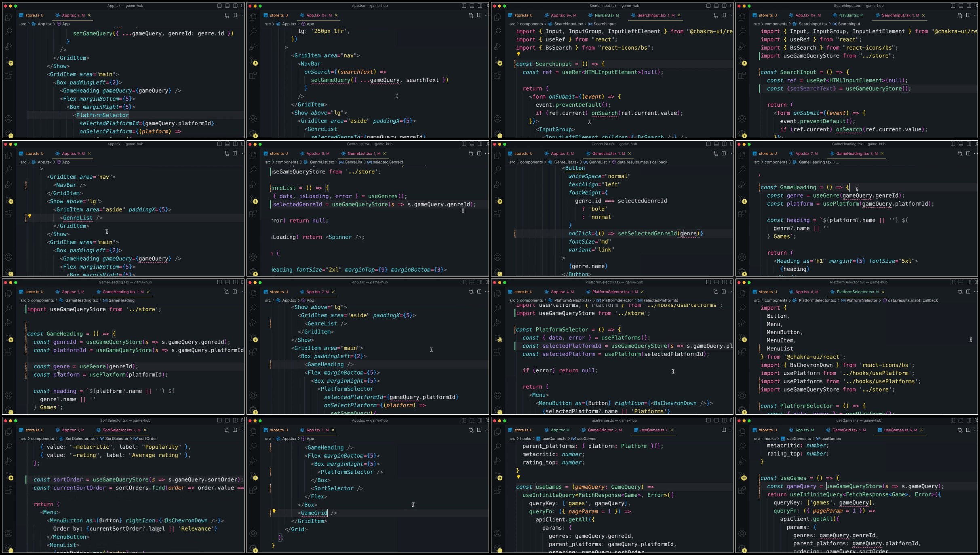
Task: Close the SortSelector.tsx 1, M tab
Action: coord(145,430)
